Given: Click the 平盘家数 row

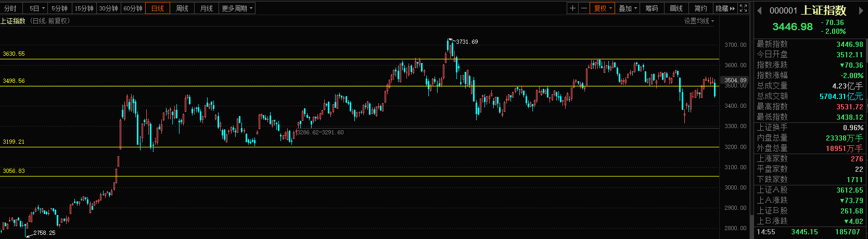Looking at the screenshot, I should click(810, 169).
